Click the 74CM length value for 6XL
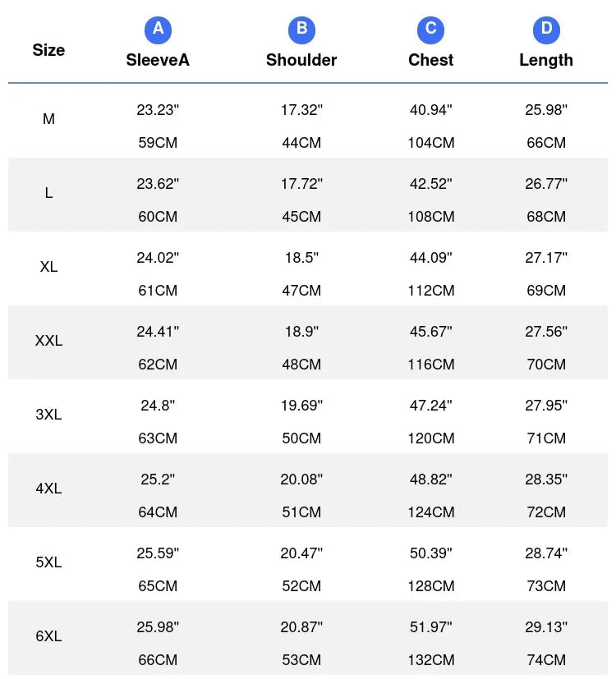616x679 pixels. (x=546, y=660)
